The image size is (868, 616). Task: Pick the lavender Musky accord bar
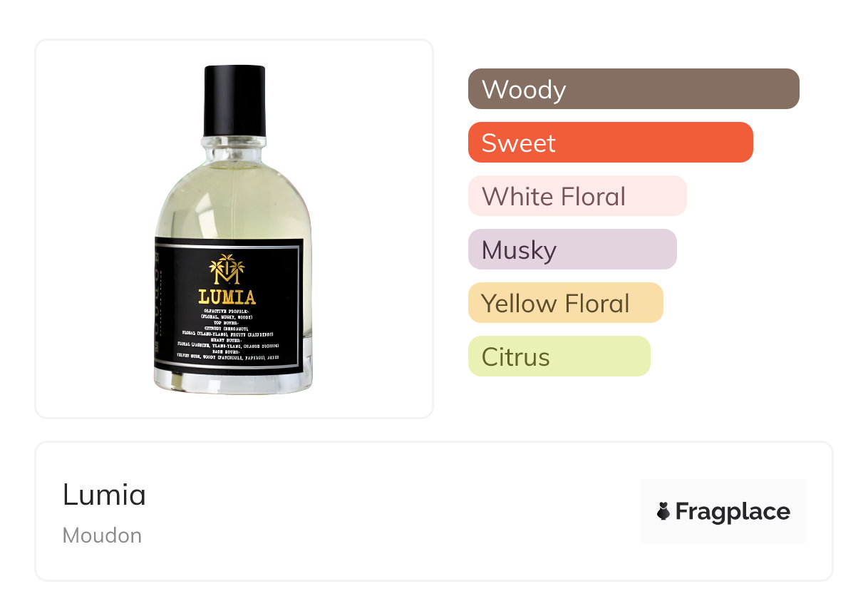(572, 250)
